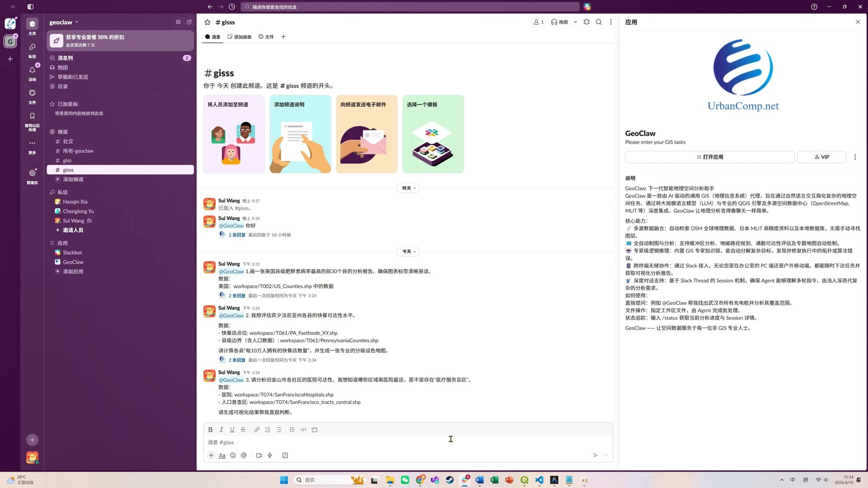Screen dimensions: 868x488
Task: Insert an ordered list in composer
Action: coord(268,429)
